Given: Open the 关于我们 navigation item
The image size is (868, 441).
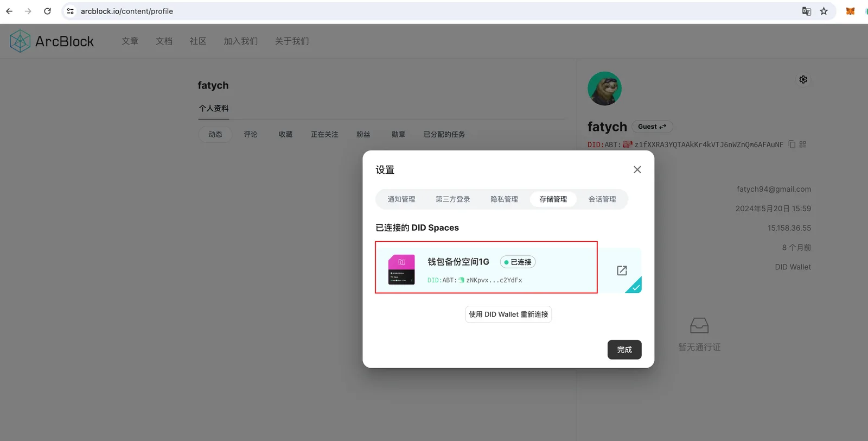Looking at the screenshot, I should click(x=292, y=41).
